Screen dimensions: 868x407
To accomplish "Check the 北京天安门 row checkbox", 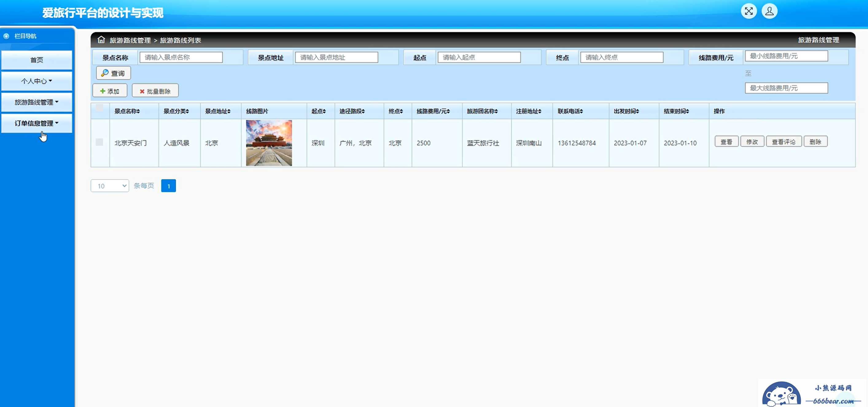I will (x=99, y=142).
